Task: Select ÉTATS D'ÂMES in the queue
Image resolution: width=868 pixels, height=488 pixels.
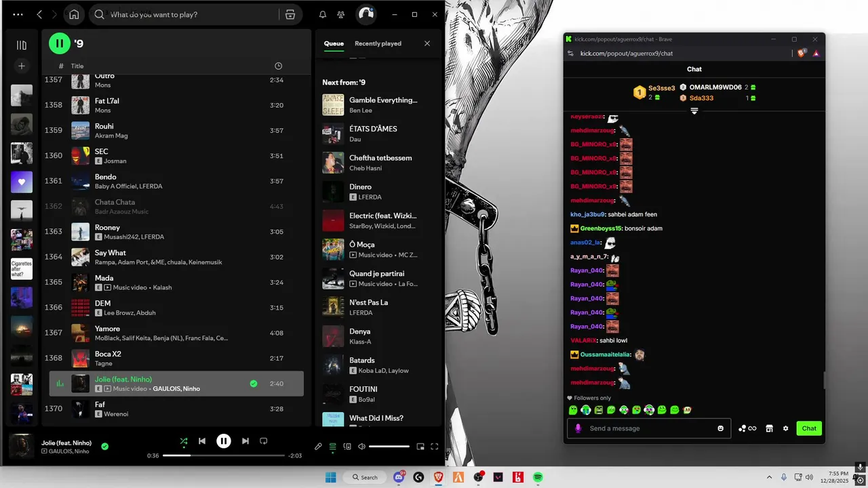Action: coord(378,134)
